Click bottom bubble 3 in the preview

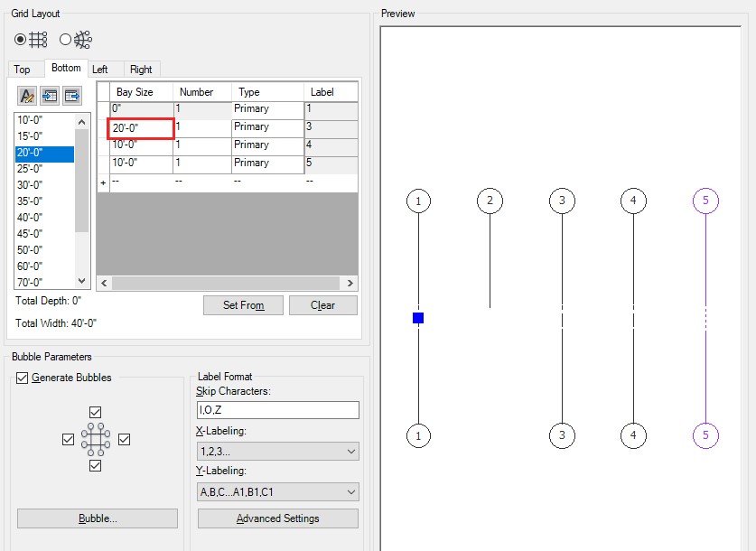tap(562, 435)
